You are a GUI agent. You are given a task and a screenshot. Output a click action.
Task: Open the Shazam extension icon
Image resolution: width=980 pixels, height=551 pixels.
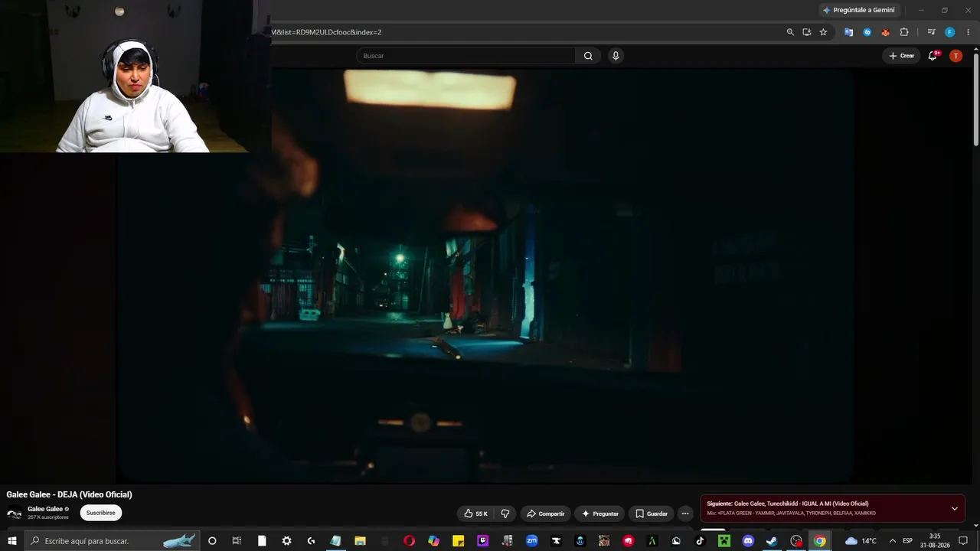click(x=867, y=32)
